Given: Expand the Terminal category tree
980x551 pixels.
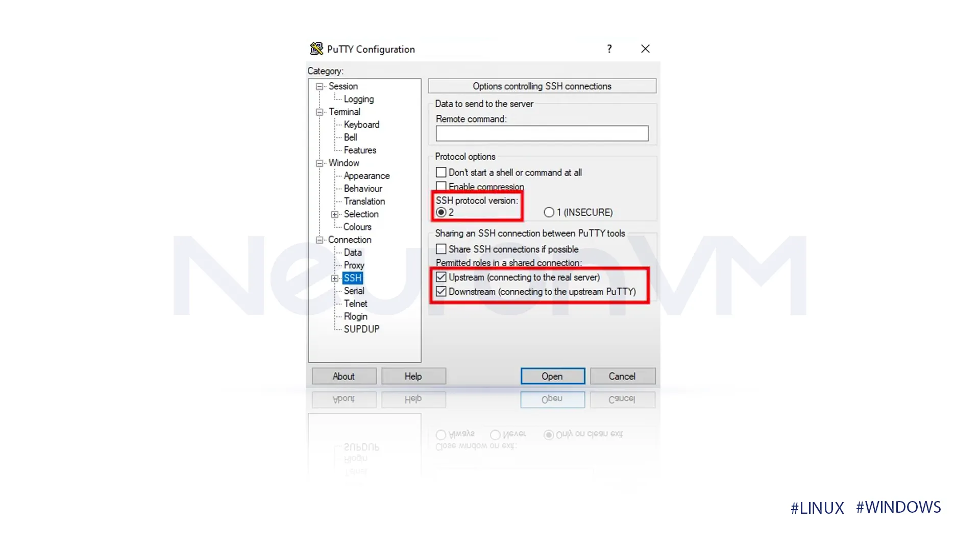Looking at the screenshot, I should tap(319, 112).
